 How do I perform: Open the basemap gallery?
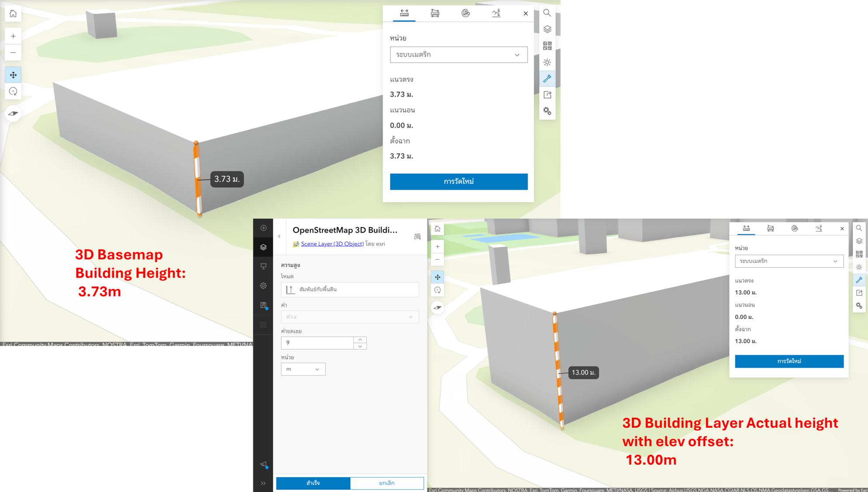point(547,45)
